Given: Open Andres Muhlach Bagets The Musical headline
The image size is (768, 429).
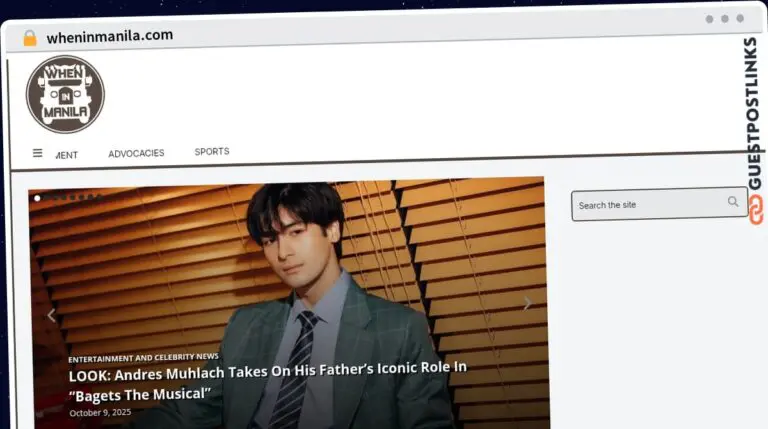Looking at the screenshot, I should pos(267,381).
